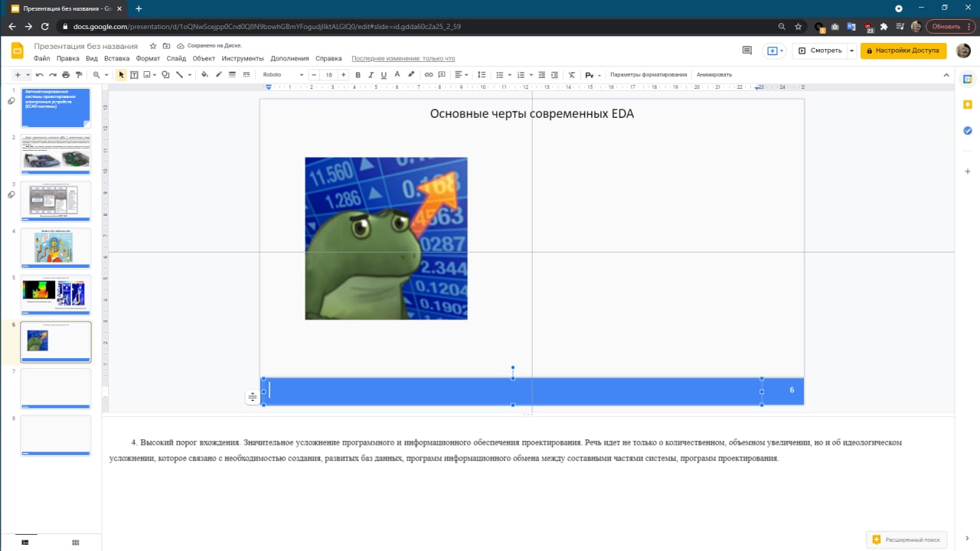Toggle Italic formatting
The height and width of the screenshot is (551, 980).
pos(371,75)
